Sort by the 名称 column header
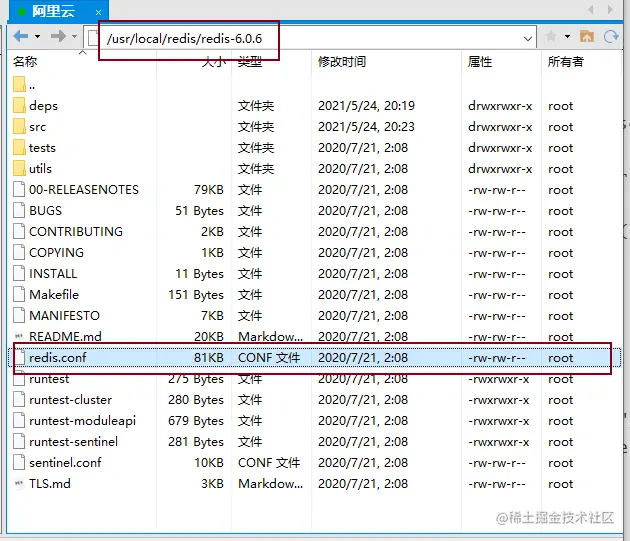Viewport: 630px width, 541px height. tap(25, 61)
